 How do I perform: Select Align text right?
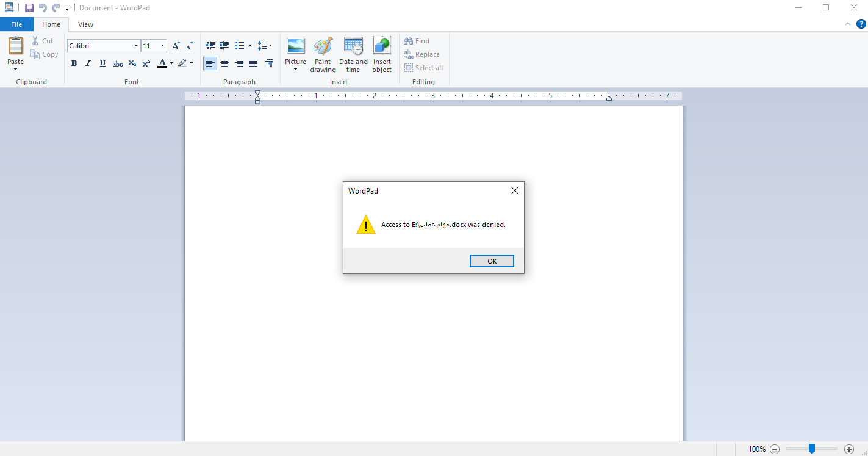[x=239, y=63]
